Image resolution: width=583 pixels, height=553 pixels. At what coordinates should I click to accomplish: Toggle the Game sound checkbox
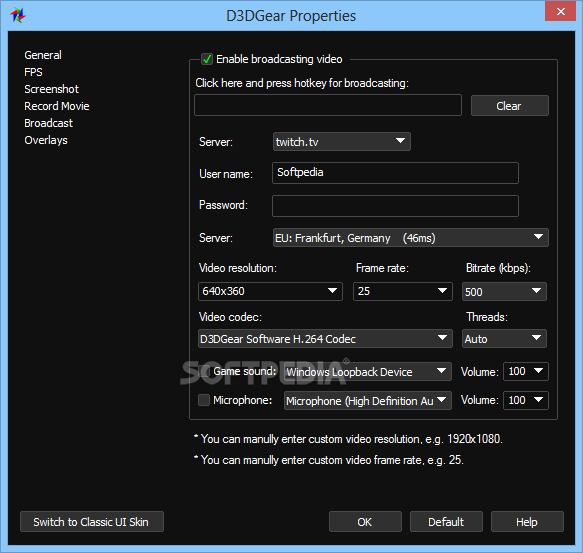pos(204,371)
